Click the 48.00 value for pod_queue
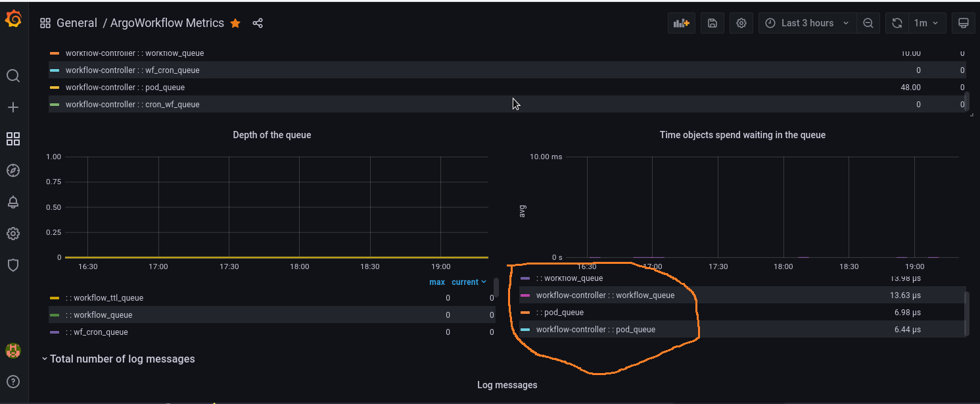Viewport: 980px width, 404px height. pos(910,88)
